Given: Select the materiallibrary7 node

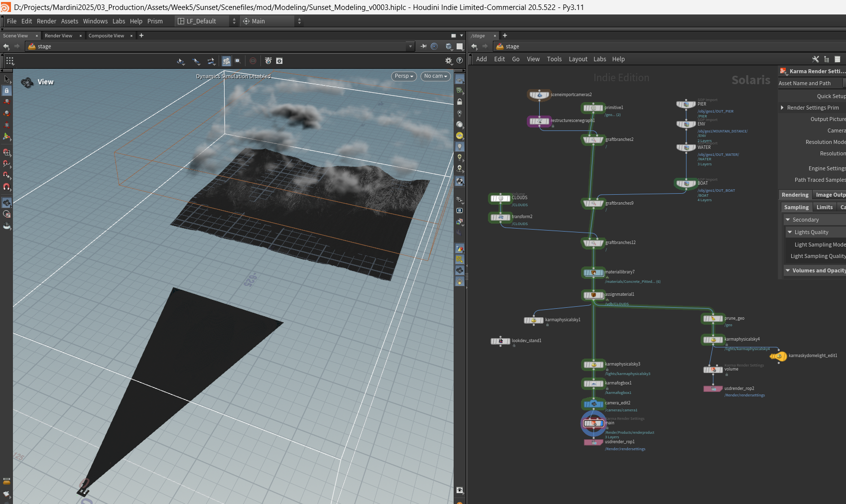Looking at the screenshot, I should click(x=594, y=272).
